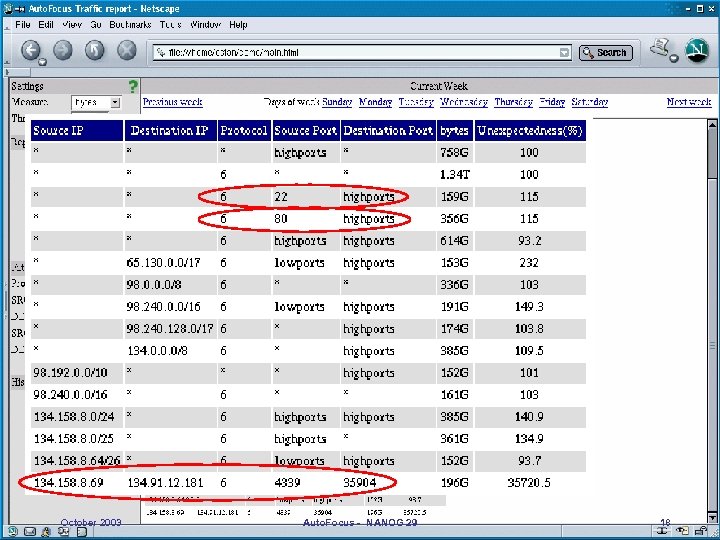Click the Protocol column header
This screenshot has width=720, height=540.
click(244, 131)
